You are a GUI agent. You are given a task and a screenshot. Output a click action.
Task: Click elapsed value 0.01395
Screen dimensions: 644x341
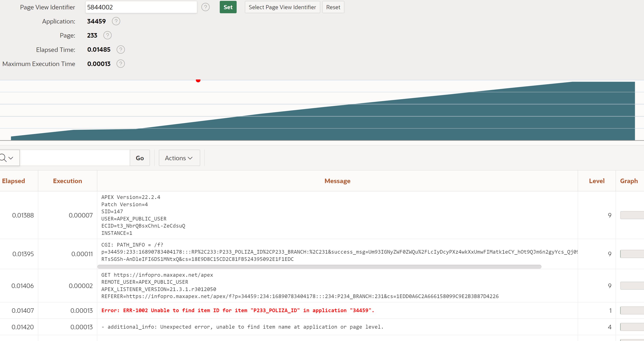coord(23,254)
